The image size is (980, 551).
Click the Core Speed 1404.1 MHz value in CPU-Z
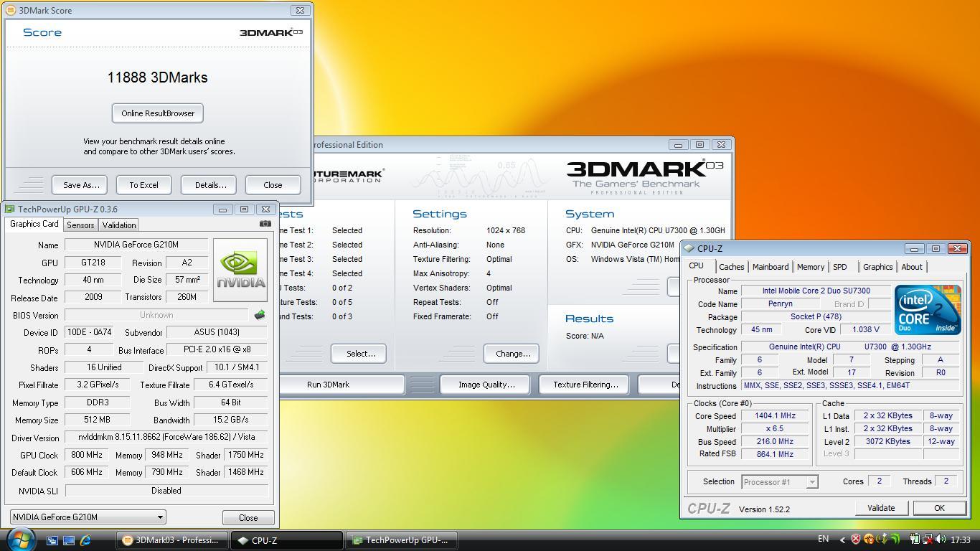(x=774, y=416)
